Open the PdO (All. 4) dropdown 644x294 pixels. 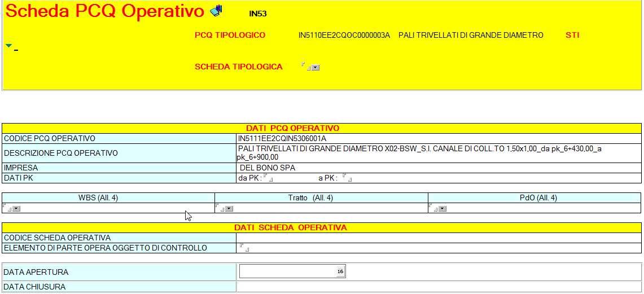coord(443,209)
